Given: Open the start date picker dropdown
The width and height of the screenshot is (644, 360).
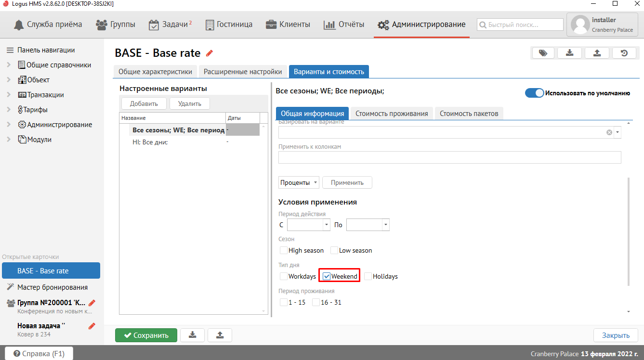Looking at the screenshot, I should (327, 225).
